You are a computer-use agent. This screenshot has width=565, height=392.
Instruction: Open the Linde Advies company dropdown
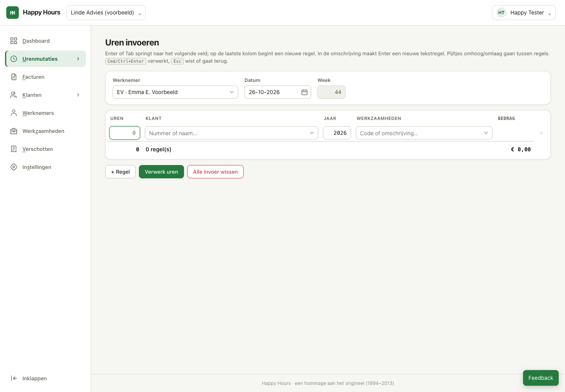pos(106,13)
